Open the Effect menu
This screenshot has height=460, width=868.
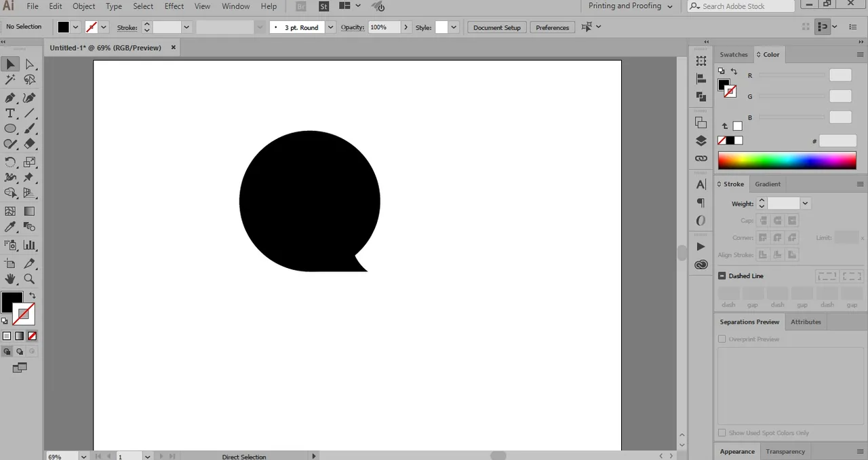pos(174,6)
